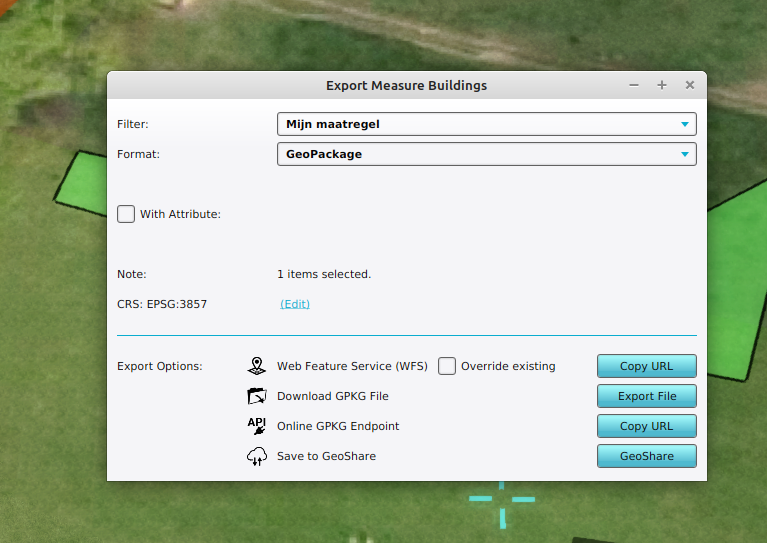This screenshot has height=543, width=767.
Task: Click the Web Feature Service map pin icon
Action: tap(257, 366)
